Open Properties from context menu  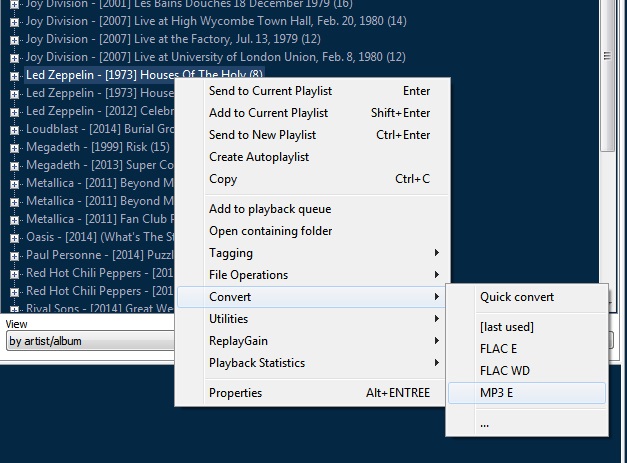tap(312, 393)
